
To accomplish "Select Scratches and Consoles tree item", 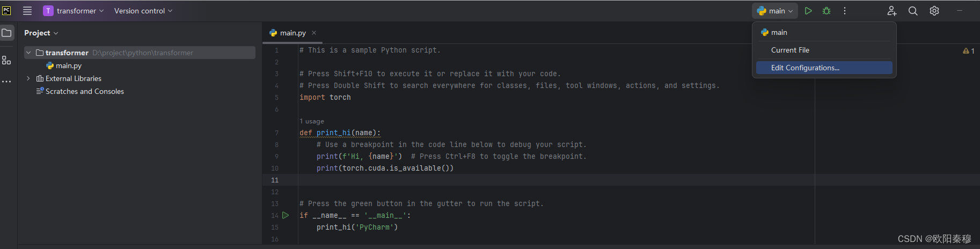I will tap(85, 91).
